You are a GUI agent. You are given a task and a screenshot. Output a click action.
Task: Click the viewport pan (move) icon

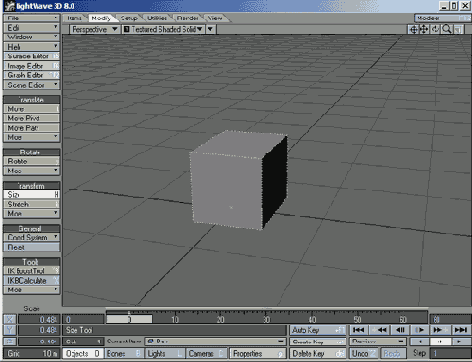pos(424,29)
